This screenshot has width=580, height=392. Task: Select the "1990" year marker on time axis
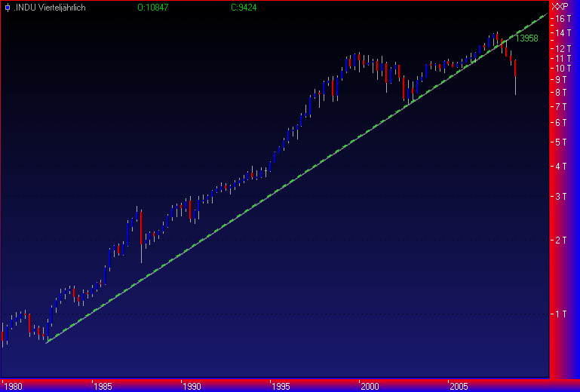[x=192, y=387]
